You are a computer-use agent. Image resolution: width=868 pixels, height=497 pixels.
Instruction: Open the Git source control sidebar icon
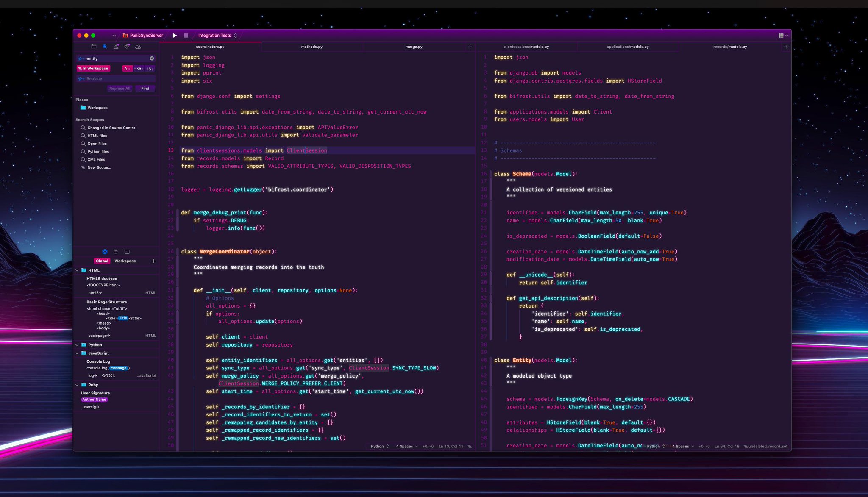pyautogui.click(x=127, y=47)
